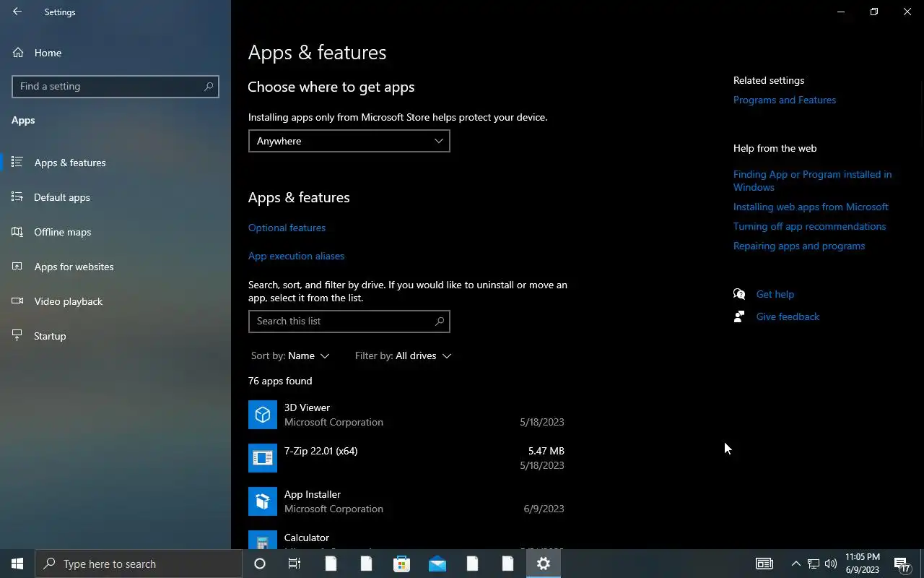
Task: Open Optional features link
Action: (287, 228)
